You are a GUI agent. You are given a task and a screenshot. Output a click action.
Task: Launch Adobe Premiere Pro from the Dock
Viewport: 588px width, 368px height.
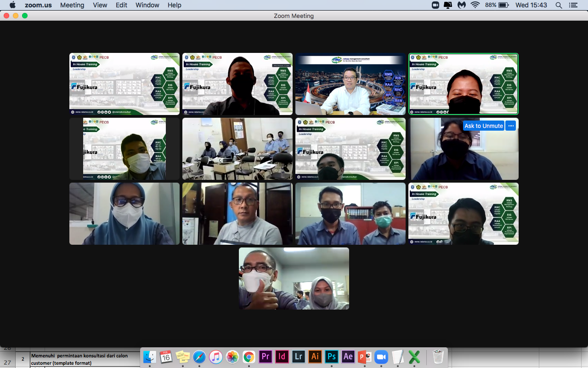(x=266, y=357)
